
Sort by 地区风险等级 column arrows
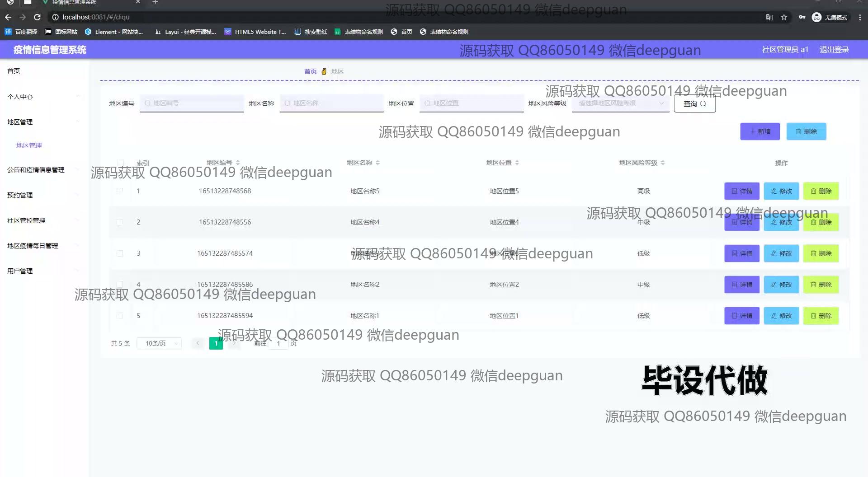pos(663,163)
